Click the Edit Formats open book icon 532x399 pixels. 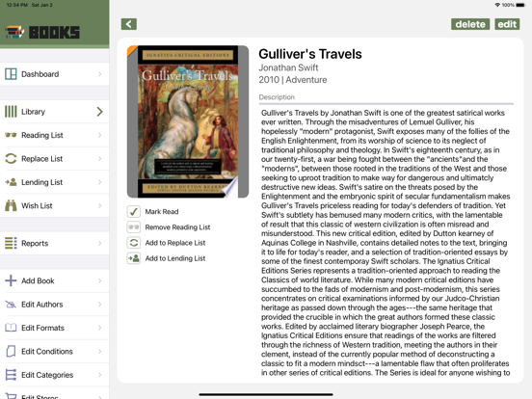(x=11, y=328)
